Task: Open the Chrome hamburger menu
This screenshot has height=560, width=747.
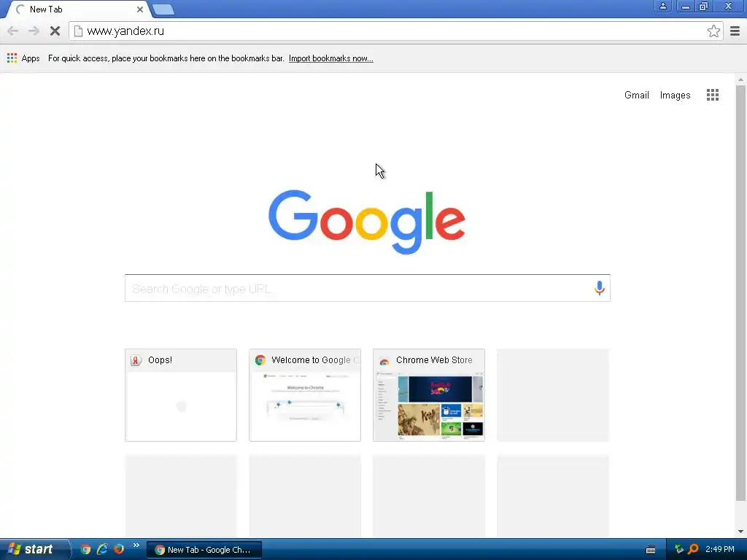Action: [x=735, y=31]
